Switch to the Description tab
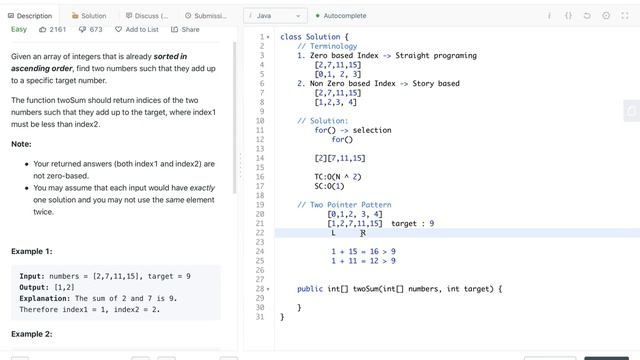640x360 pixels. [30, 16]
